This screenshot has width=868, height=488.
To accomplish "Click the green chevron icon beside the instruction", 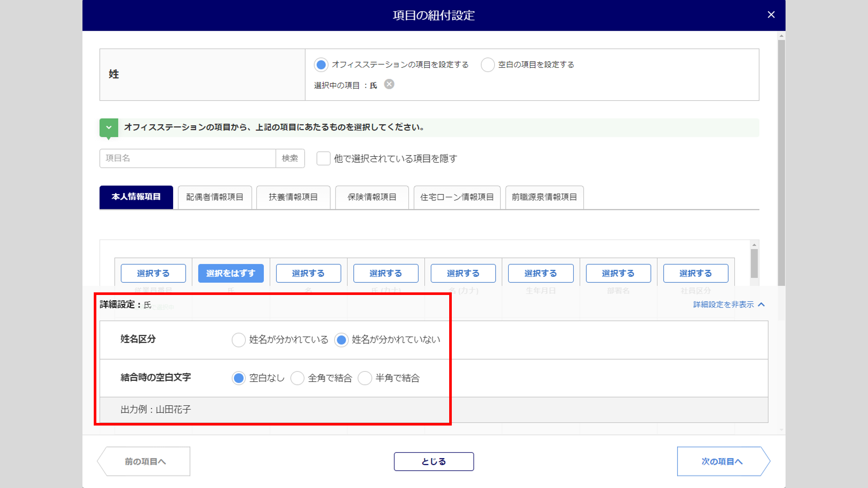I will pos(108,128).
